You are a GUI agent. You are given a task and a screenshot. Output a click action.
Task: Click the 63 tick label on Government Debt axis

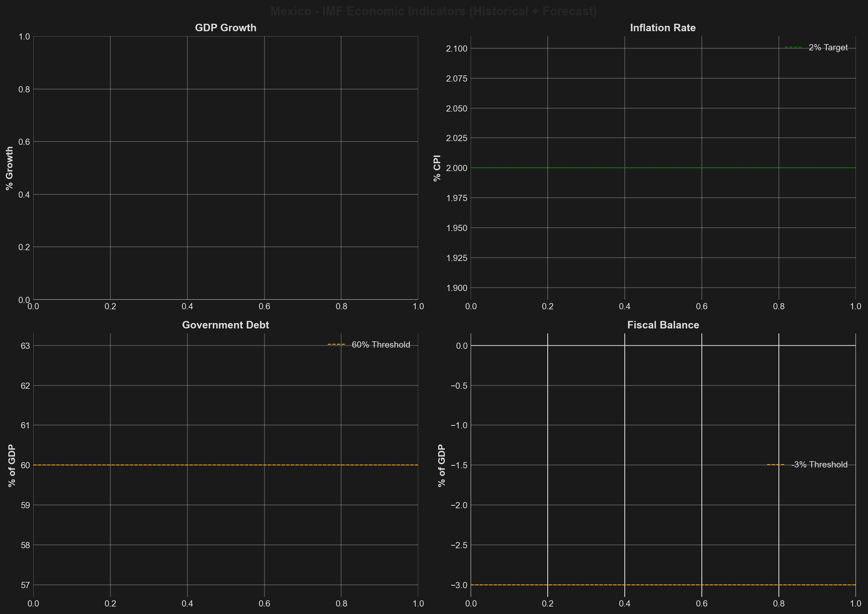[25, 346]
